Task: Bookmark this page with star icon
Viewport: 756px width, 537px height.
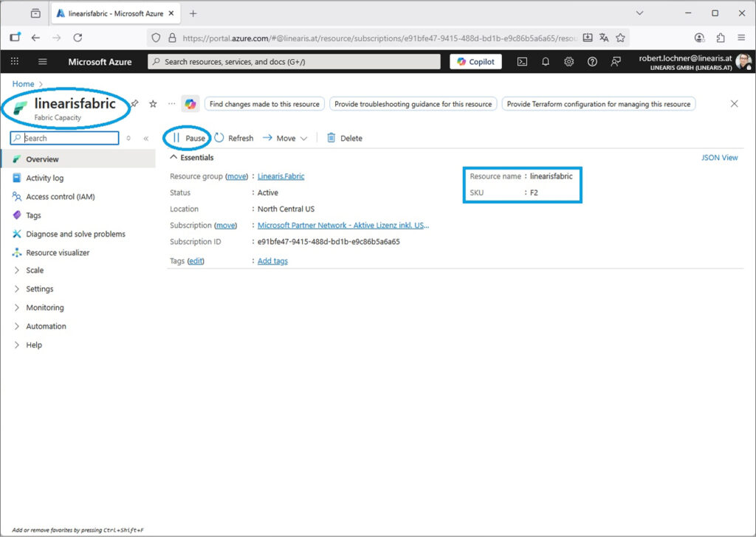Action: pyautogui.click(x=620, y=38)
